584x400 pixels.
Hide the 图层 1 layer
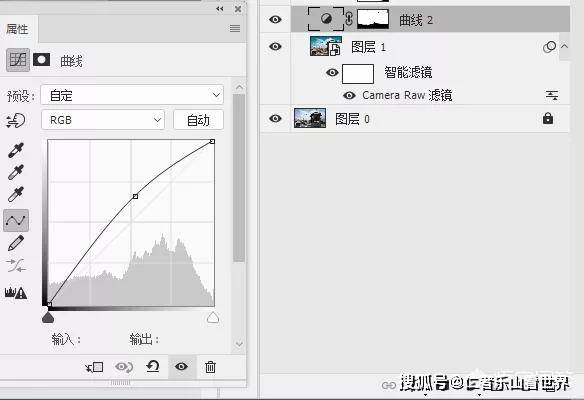point(275,47)
